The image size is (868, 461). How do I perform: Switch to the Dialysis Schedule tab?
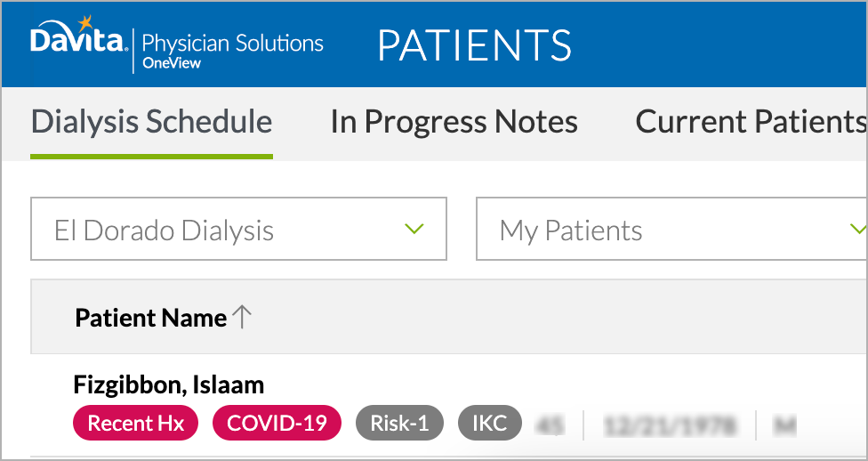point(151,122)
